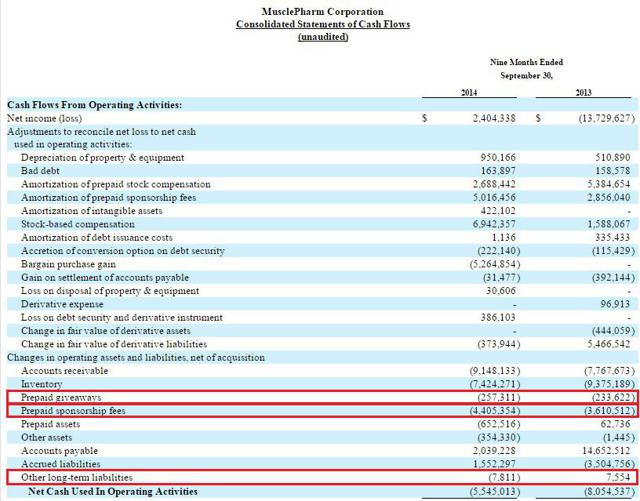
Task: Select the 335,433 debt issuance value
Action: [612, 238]
